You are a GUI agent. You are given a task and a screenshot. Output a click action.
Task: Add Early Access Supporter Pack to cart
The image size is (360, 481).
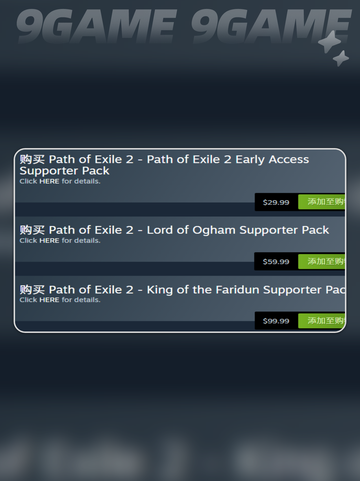pyautogui.click(x=321, y=202)
